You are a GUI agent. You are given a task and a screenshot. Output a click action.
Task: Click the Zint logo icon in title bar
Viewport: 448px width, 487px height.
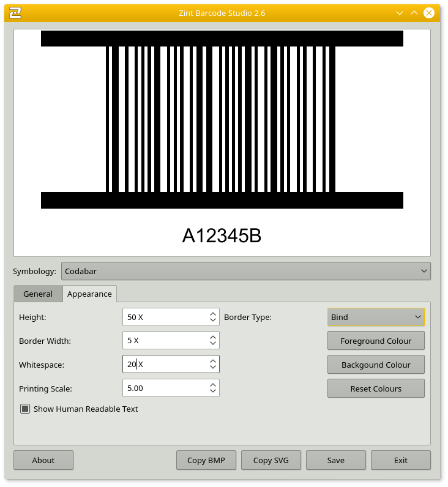(15, 13)
